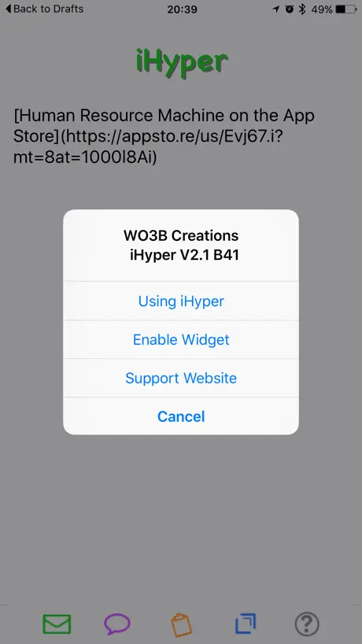Choose Using iHyper in the dialog
362x644 pixels.
tap(181, 301)
